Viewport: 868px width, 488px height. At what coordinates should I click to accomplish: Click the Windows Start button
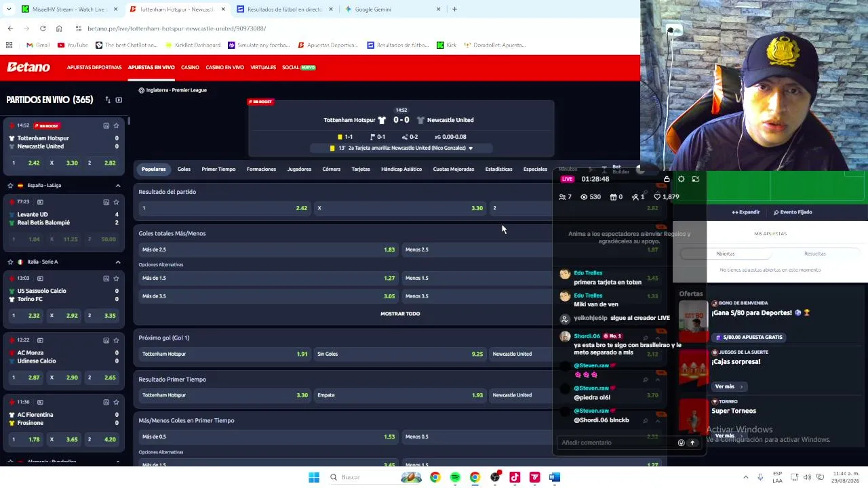313,477
